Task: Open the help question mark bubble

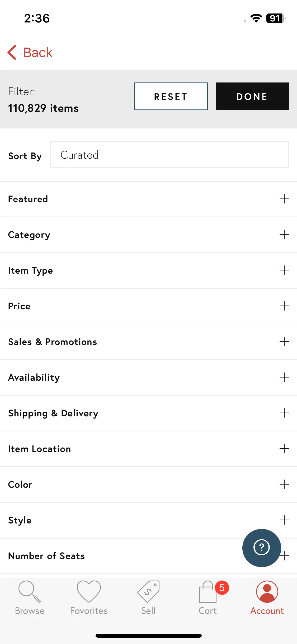Action: coord(262,548)
